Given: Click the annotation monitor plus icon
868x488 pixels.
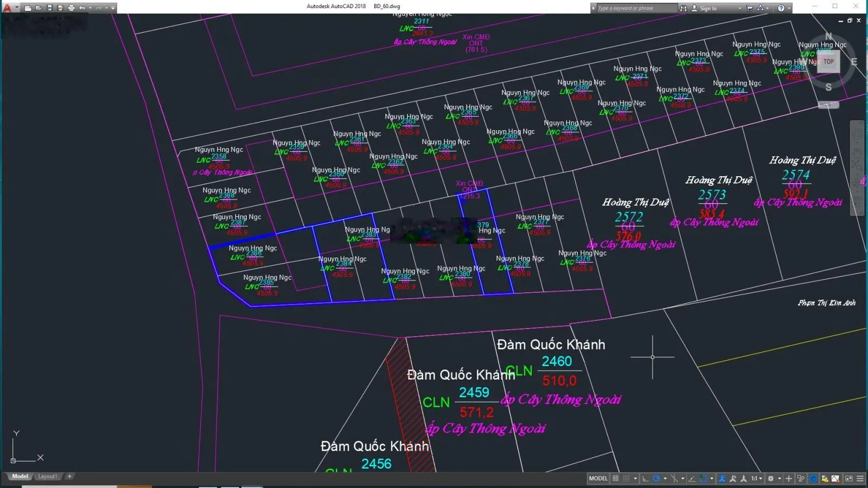Looking at the screenshot, I should click(789, 478).
